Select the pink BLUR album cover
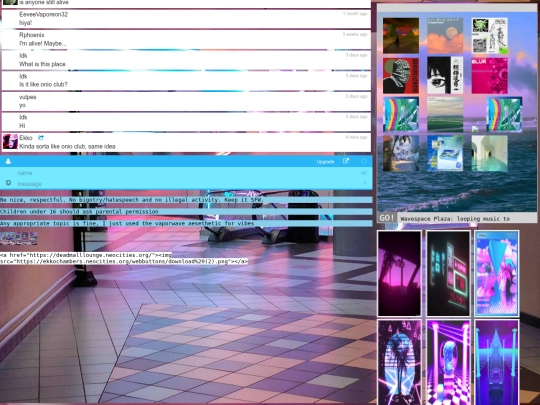Image resolution: width=540 pixels, height=405 pixels. point(489,75)
